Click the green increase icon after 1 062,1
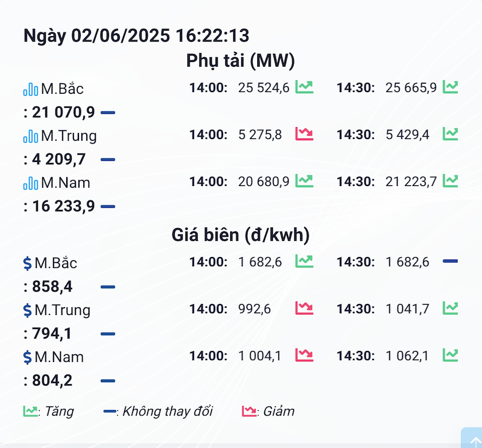Image resolution: width=482 pixels, height=448 pixels. [450, 355]
